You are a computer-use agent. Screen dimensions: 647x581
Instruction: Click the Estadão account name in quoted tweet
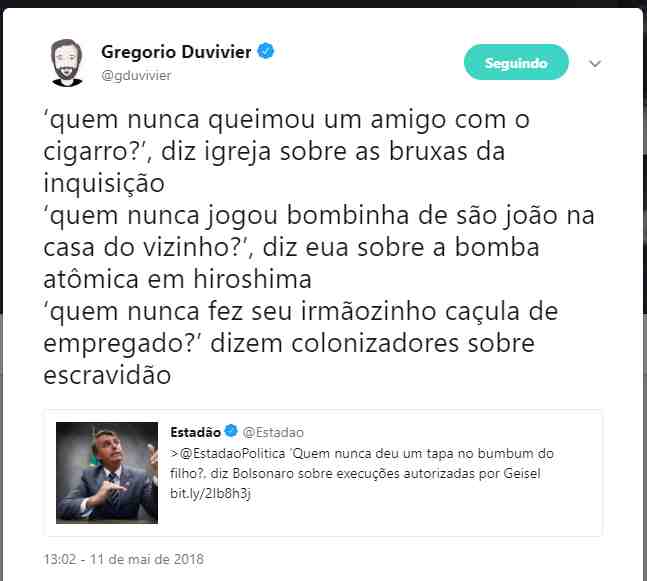pyautogui.click(x=196, y=432)
